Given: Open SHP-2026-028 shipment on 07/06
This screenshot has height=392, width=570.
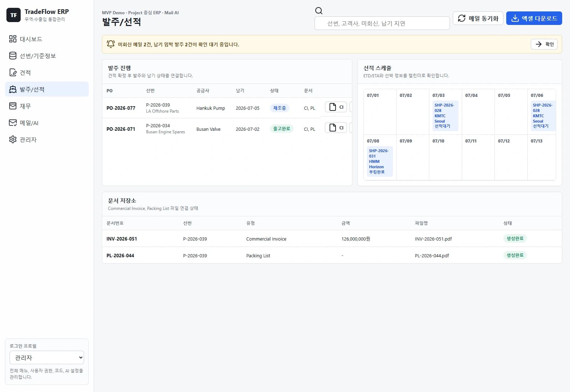Looking at the screenshot, I should coord(543,116).
